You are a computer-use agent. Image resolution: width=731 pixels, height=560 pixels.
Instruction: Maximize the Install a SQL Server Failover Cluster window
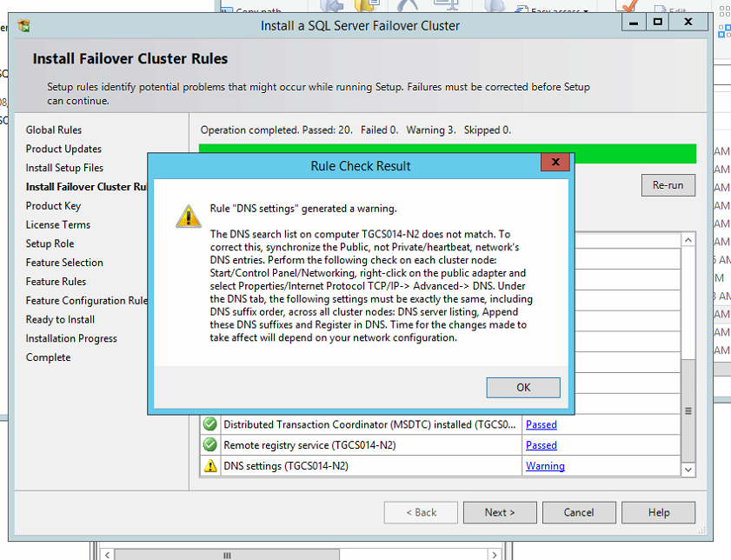point(658,23)
